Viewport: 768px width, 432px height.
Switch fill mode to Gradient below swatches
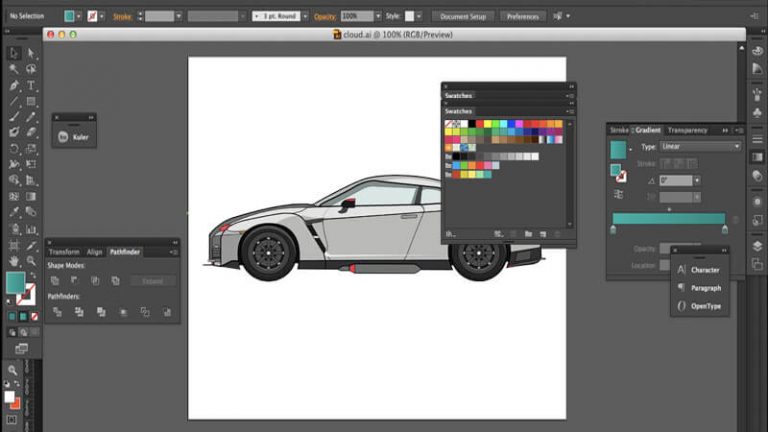pos(23,316)
